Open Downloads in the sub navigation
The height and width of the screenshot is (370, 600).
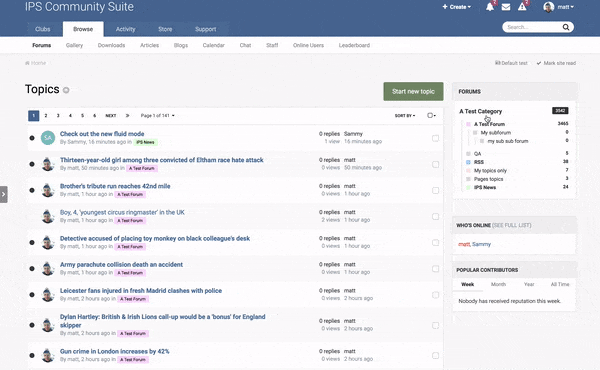coord(111,45)
